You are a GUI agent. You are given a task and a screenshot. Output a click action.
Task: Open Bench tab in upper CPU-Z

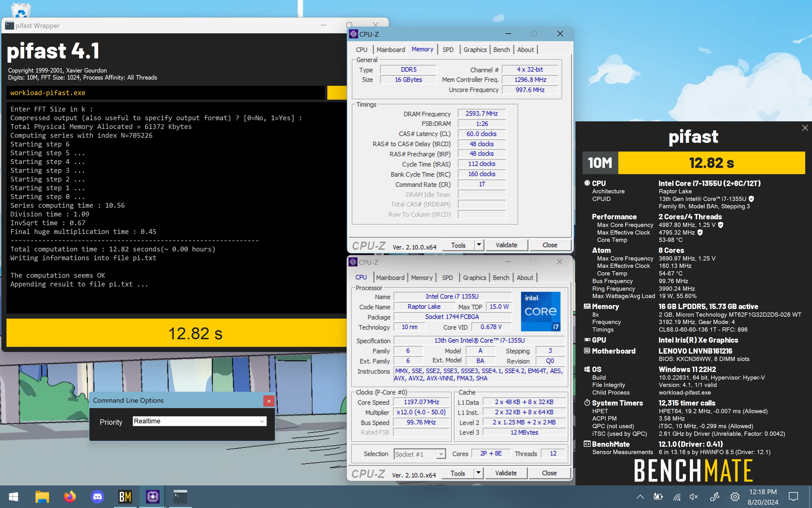(x=502, y=50)
